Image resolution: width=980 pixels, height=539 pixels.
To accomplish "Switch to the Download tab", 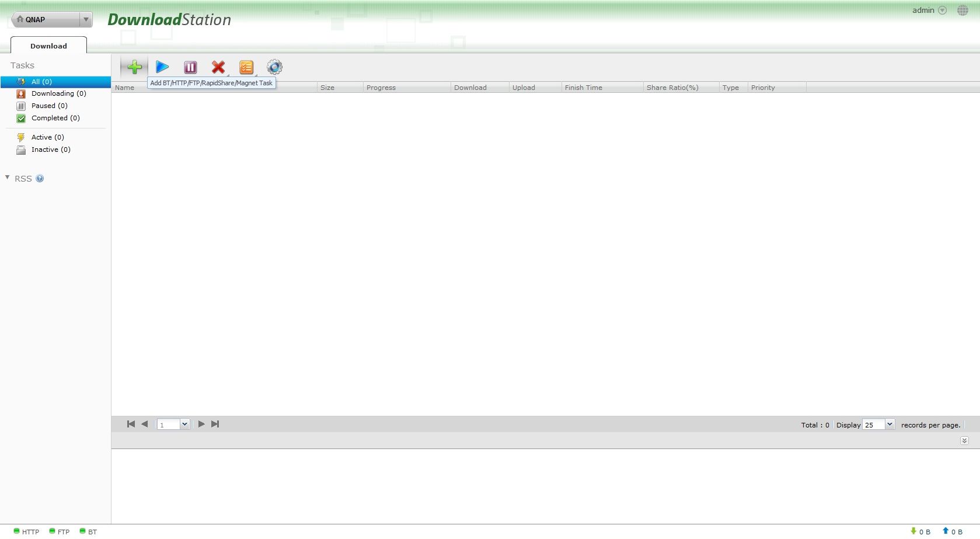I will tap(48, 46).
